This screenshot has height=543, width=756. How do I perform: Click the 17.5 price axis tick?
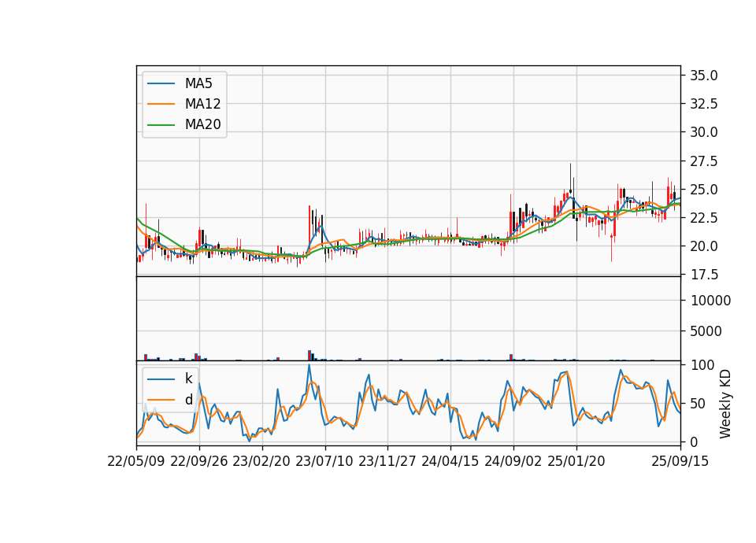(704, 275)
